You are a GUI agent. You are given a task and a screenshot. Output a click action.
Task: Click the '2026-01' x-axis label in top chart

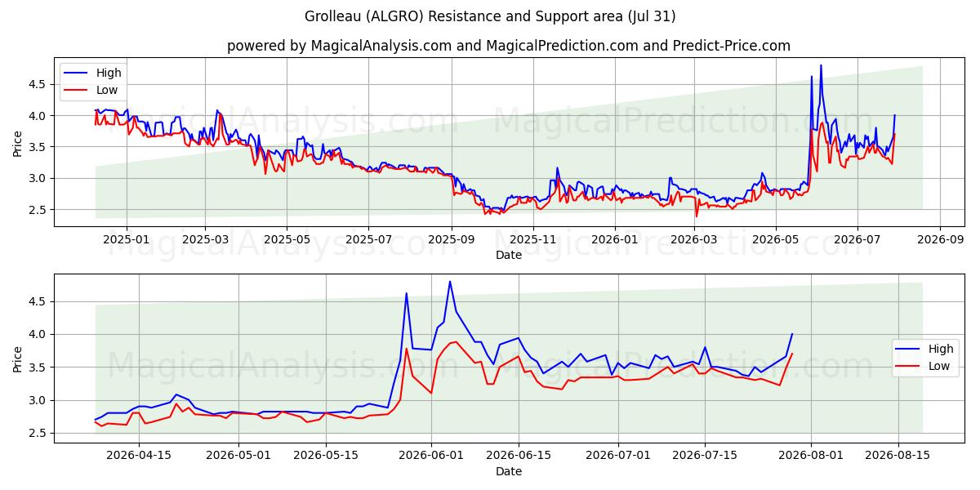[x=614, y=239]
